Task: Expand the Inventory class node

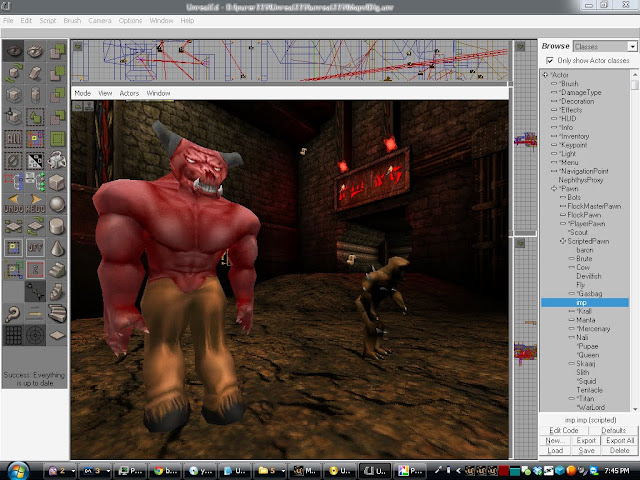Action: 554,136
